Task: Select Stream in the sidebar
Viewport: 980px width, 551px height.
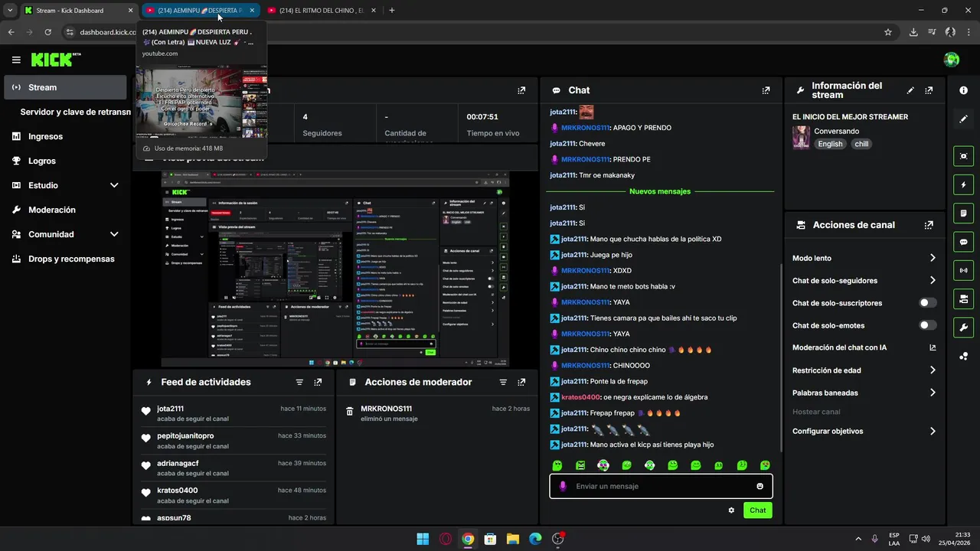Action: point(65,87)
